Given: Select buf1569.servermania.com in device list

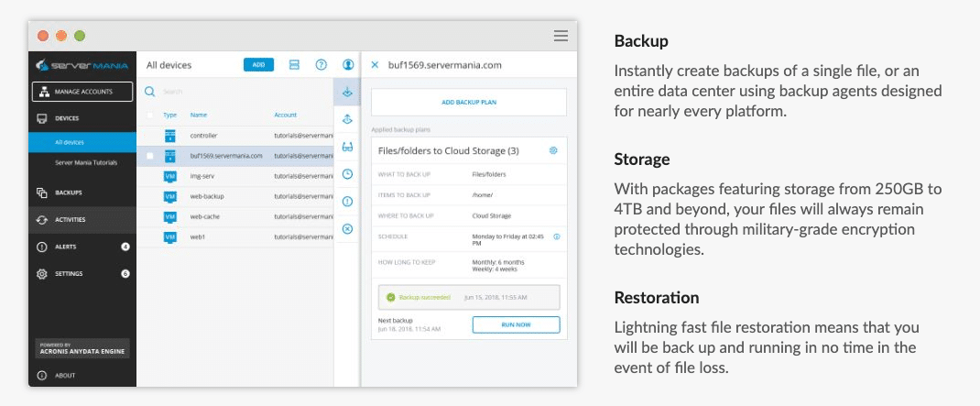Looking at the screenshot, I should pyautogui.click(x=235, y=156).
